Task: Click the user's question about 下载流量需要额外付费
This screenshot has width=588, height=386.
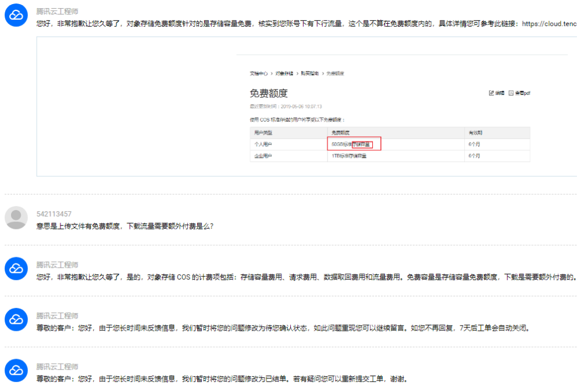Action: [x=125, y=226]
